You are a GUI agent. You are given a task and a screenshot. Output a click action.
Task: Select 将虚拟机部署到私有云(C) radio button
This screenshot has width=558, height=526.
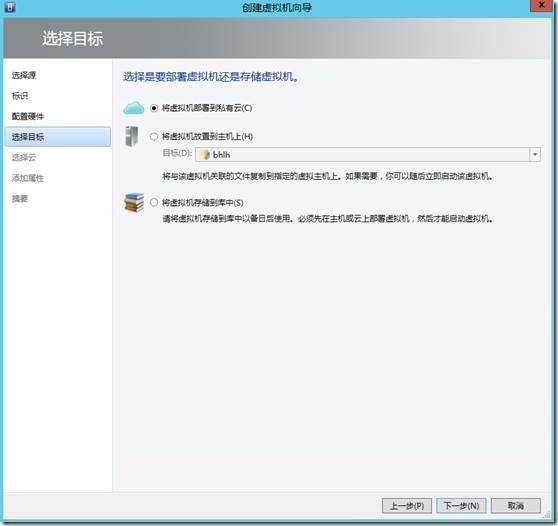point(154,108)
